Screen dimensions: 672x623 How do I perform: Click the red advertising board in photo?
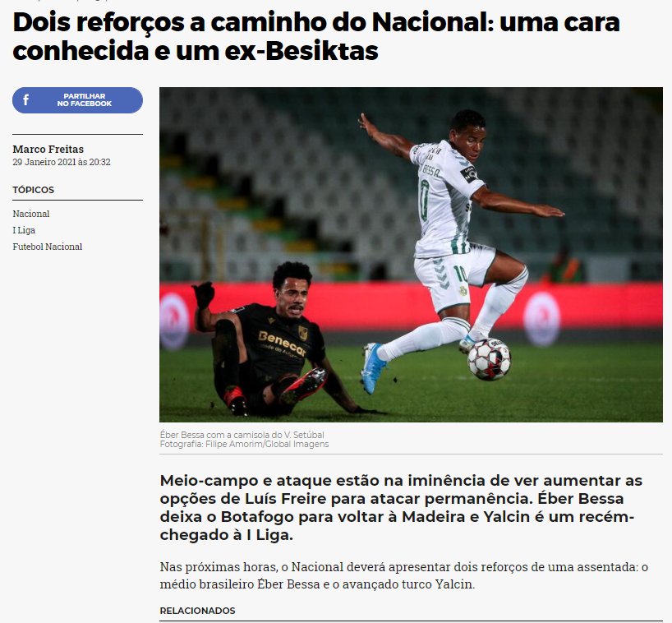tap(411, 307)
